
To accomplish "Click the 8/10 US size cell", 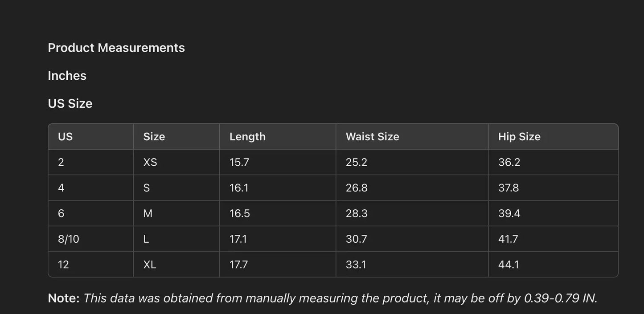I will click(69, 239).
